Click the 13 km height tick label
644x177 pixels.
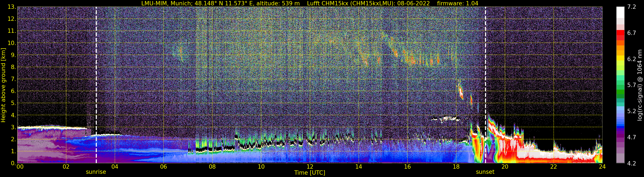[x=12, y=7]
